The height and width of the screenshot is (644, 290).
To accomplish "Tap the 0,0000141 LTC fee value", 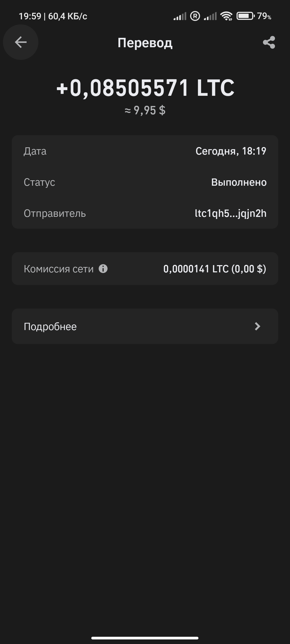I will pos(215,269).
